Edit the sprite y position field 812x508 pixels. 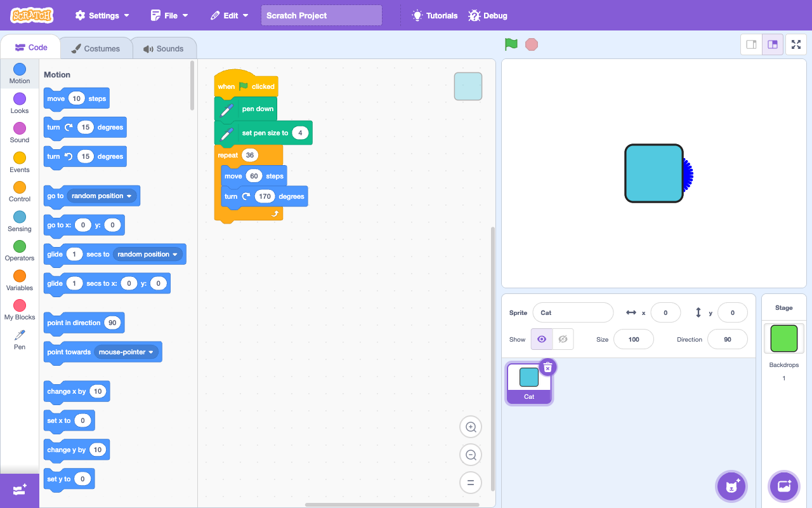pos(733,312)
